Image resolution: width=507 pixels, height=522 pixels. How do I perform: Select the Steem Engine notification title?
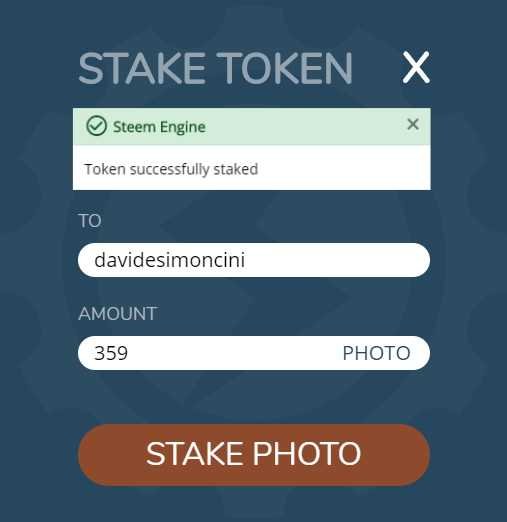[159, 127]
